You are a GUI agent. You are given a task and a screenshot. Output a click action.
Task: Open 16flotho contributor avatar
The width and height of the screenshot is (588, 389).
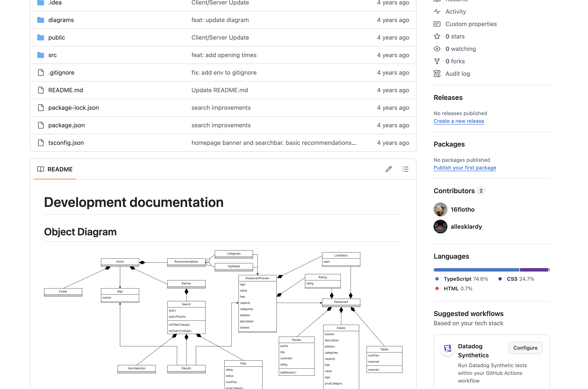pyautogui.click(x=440, y=209)
